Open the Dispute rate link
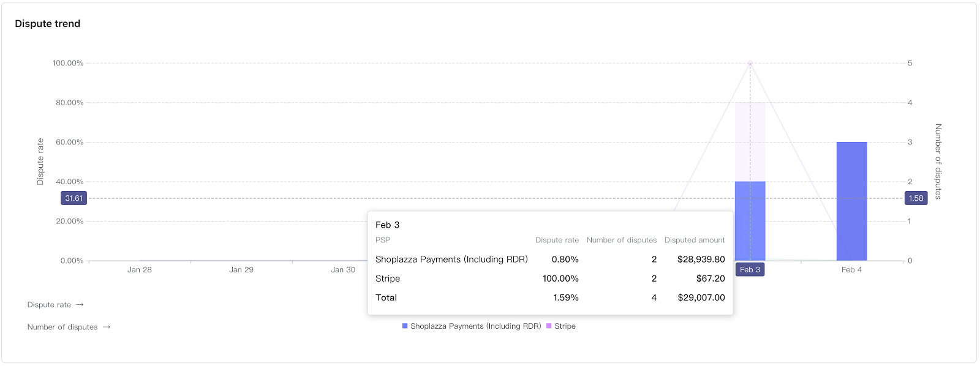The width and height of the screenshot is (980, 366). click(x=49, y=305)
